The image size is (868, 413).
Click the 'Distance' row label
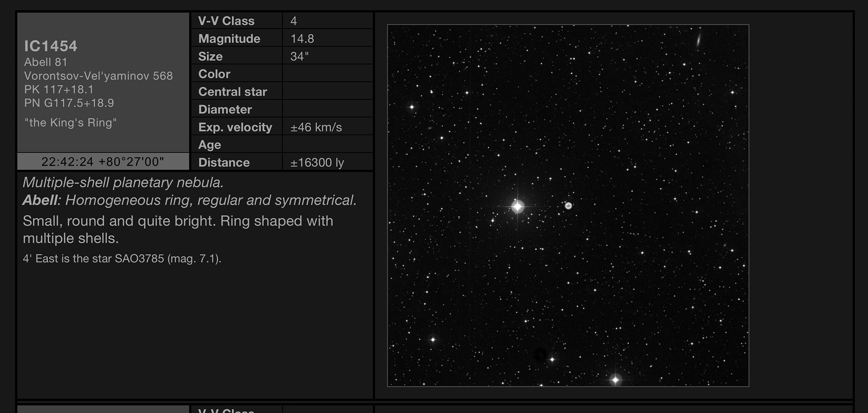click(x=224, y=162)
